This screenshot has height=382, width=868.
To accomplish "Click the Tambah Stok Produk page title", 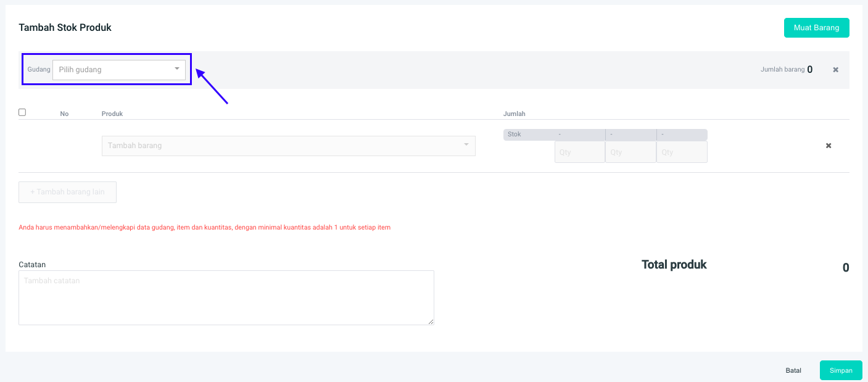I will coord(65,28).
